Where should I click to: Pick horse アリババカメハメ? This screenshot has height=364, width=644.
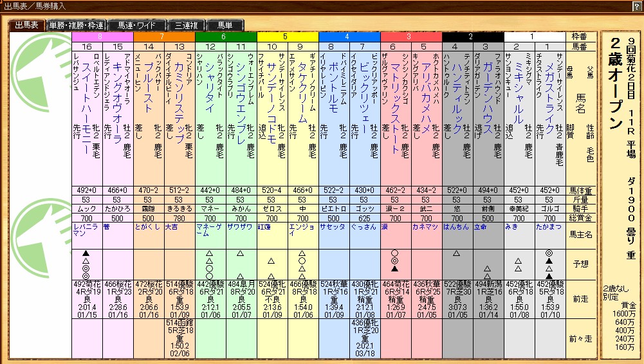point(427,97)
